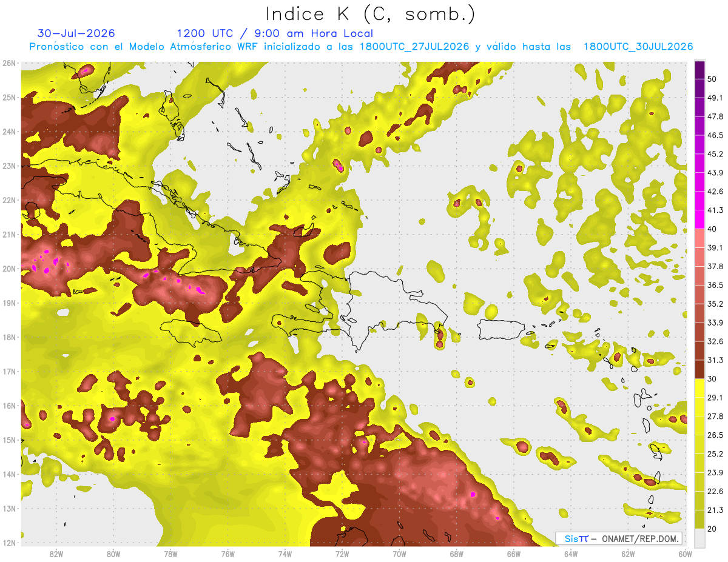
Task: Click the 80W longitude label
Action: tap(113, 554)
